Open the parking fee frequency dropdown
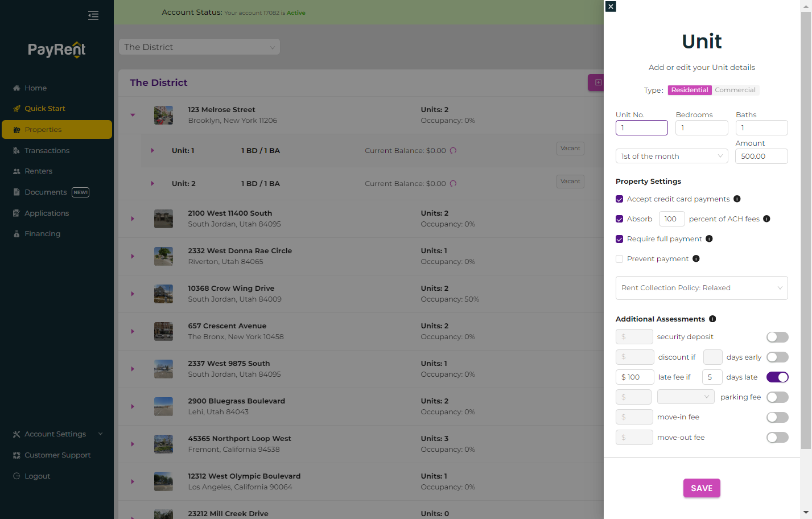 coord(686,397)
